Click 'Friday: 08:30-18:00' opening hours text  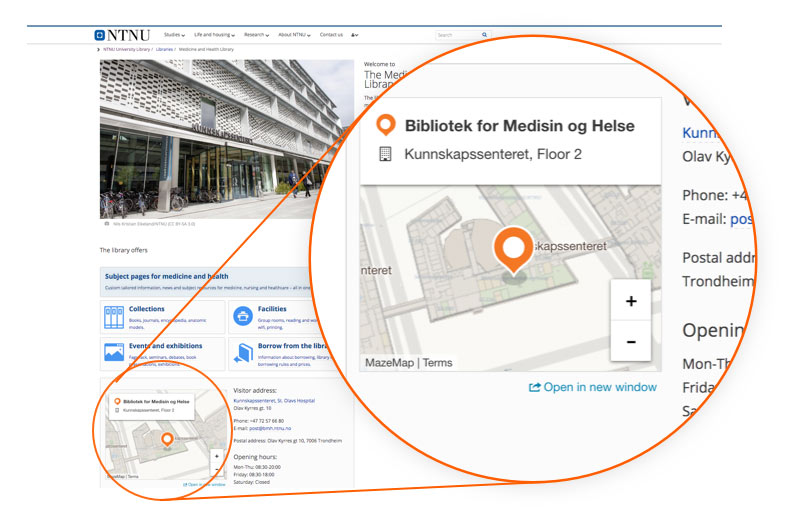tap(254, 475)
